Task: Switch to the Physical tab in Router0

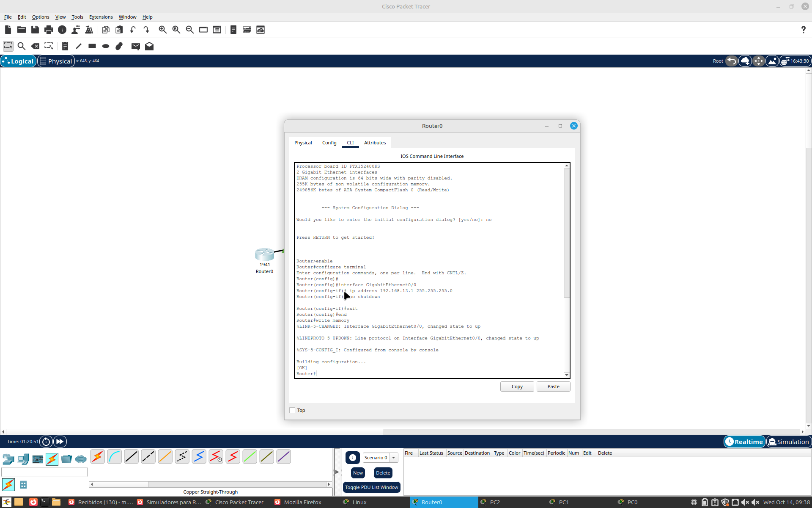Action: [303, 143]
